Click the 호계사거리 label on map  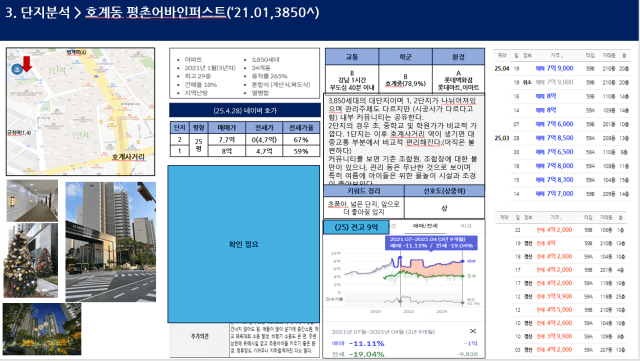(128, 157)
